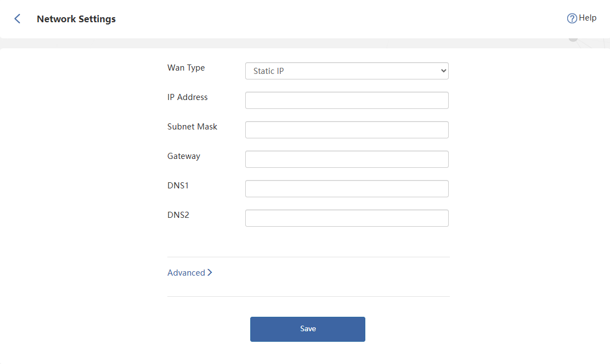This screenshot has width=610, height=364.
Task: Save the network settings
Action: coord(308,329)
